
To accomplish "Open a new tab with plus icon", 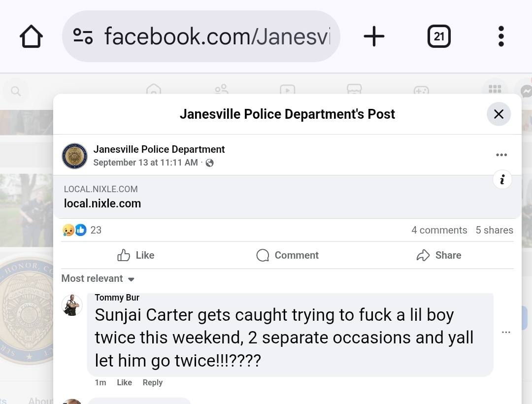I will point(374,36).
